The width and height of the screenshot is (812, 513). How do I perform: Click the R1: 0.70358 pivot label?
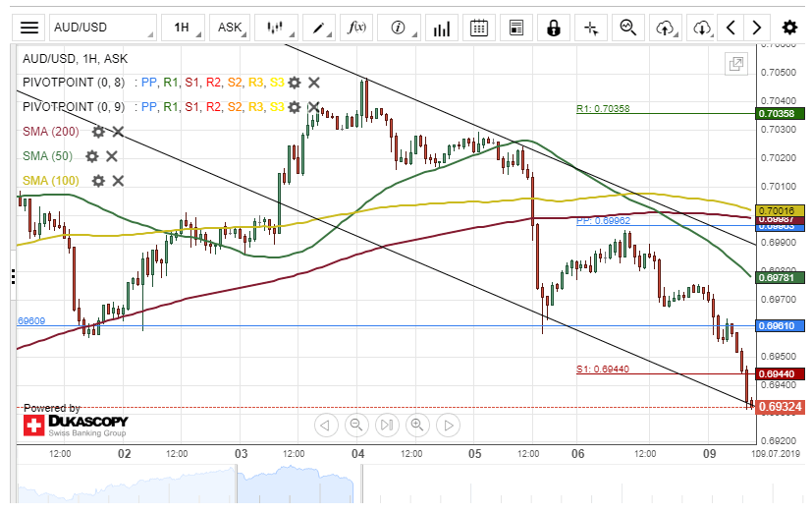[603, 109]
